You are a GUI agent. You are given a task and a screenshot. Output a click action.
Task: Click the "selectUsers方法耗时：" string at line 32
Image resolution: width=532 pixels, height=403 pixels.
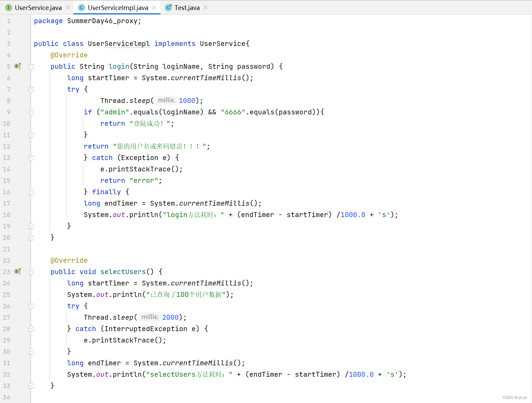tap(189, 374)
